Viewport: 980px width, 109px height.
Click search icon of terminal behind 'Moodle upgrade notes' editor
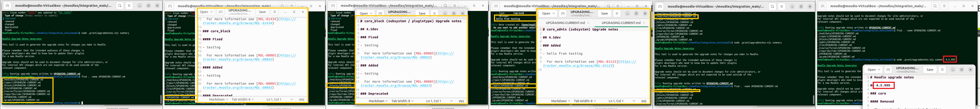tap(935, 6)
